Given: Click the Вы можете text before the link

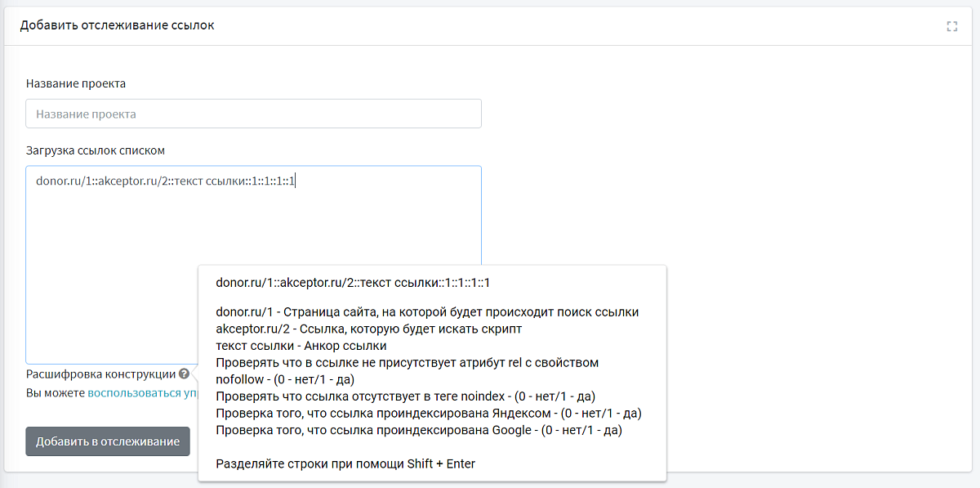Looking at the screenshot, I should click(56, 393).
